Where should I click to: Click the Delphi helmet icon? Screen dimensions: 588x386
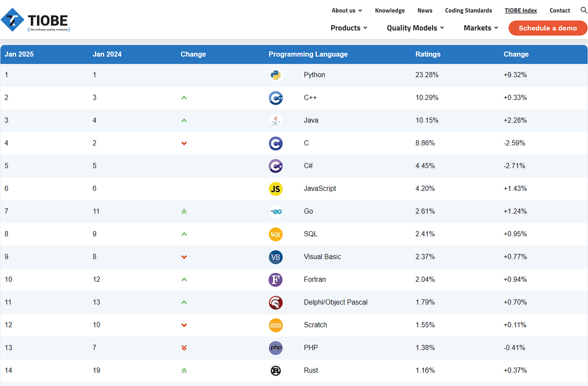276,302
